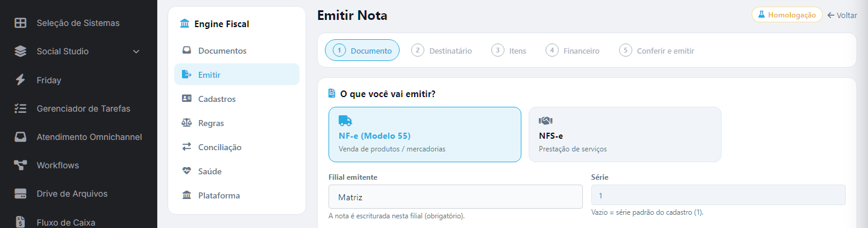Select the NF-e (Modelo 55) card
Image resolution: width=868 pixels, height=228 pixels.
click(x=425, y=135)
